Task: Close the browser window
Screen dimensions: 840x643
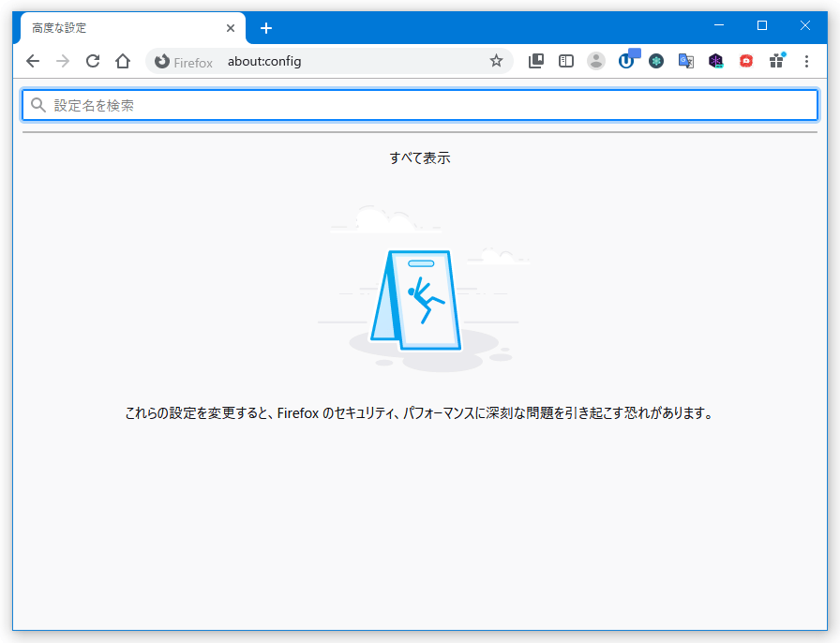Action: (x=804, y=25)
